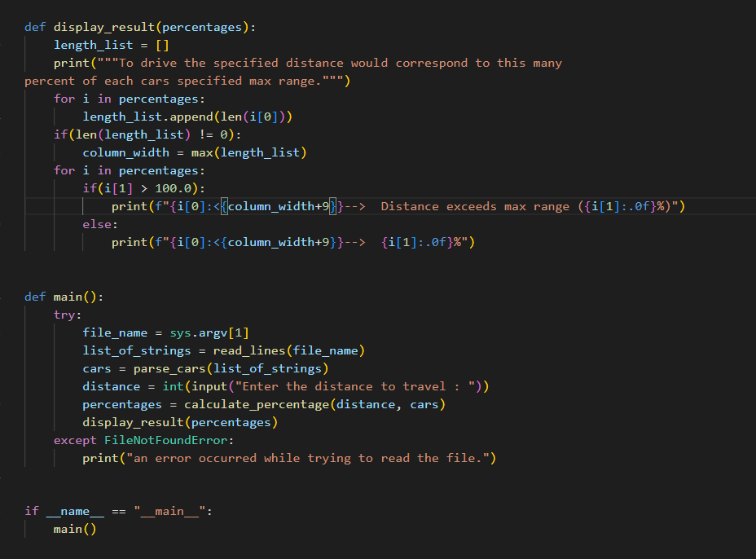Click the text 'percent of each cars specified max range.'

pyautogui.click(x=173, y=81)
